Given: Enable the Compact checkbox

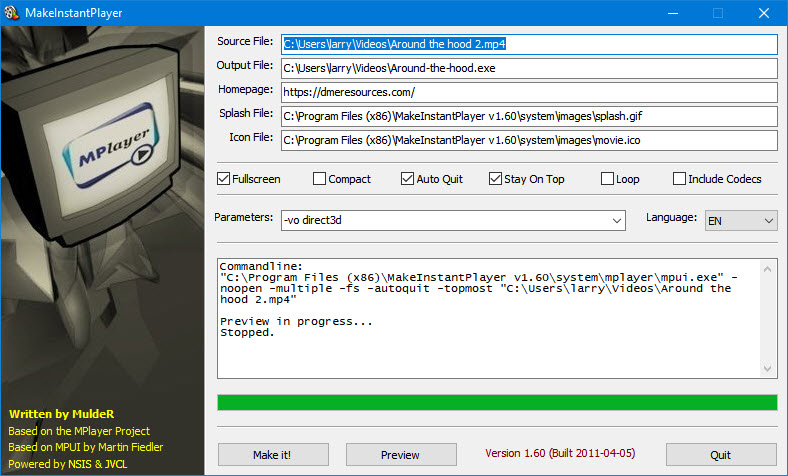Looking at the screenshot, I should [x=320, y=179].
